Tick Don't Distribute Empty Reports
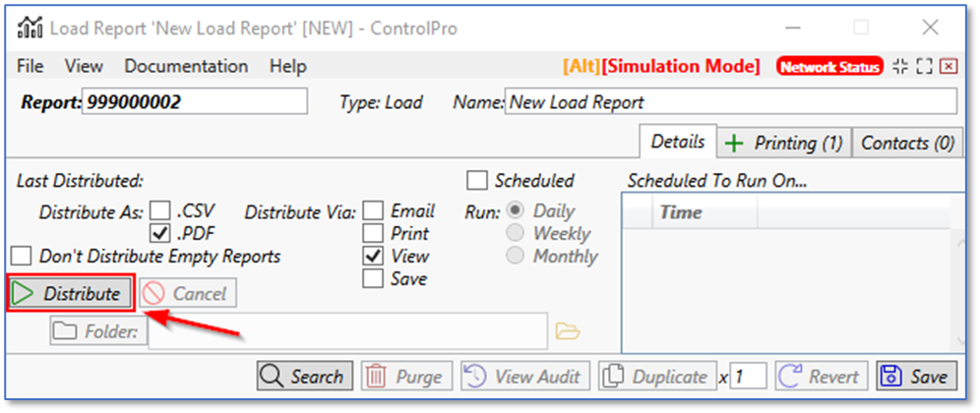This screenshot has height=413, width=980. coord(21,257)
